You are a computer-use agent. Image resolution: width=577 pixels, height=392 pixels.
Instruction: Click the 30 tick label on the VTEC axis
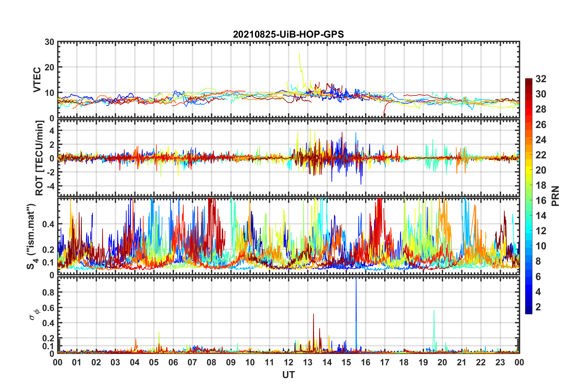click(49, 42)
